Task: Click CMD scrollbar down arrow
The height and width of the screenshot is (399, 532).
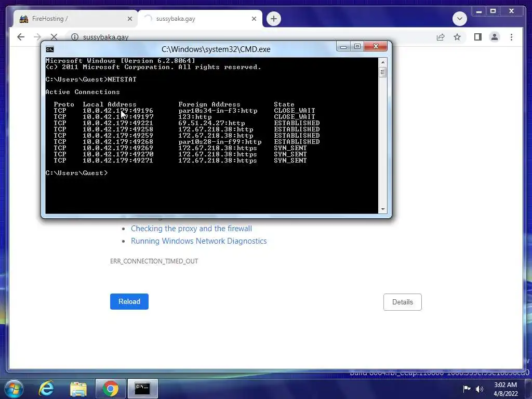Action: 383,209
